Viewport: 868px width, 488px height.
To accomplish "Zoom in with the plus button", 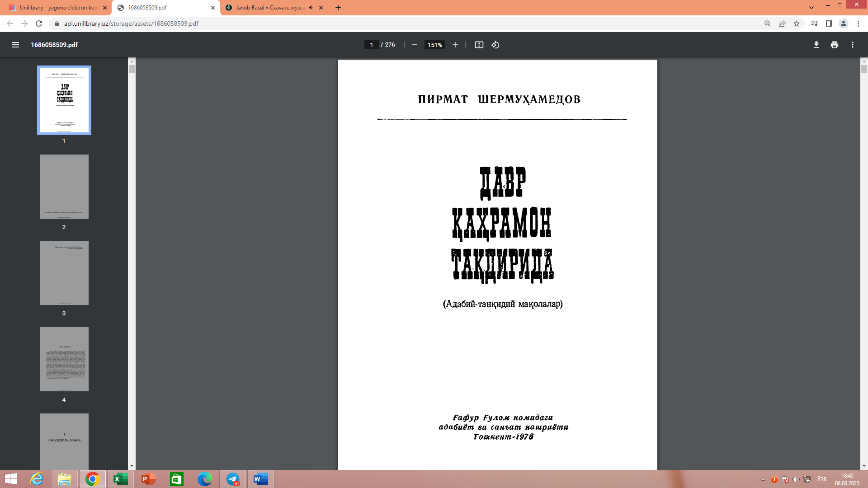I will point(455,45).
